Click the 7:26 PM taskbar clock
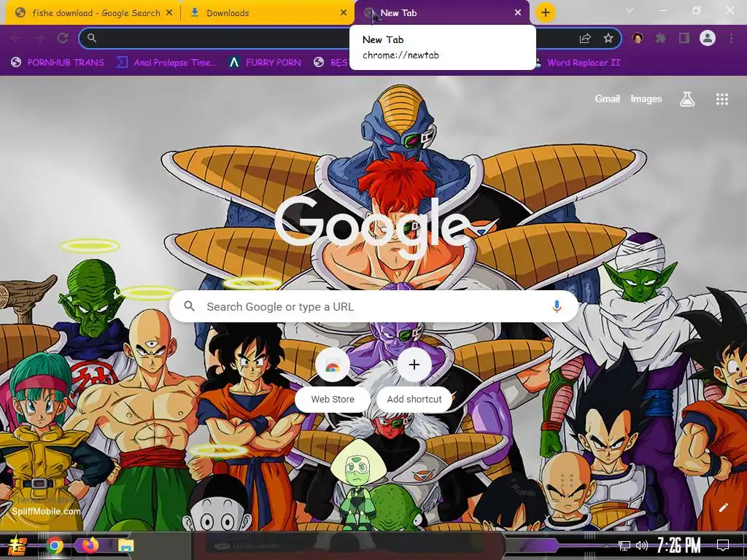 678,545
